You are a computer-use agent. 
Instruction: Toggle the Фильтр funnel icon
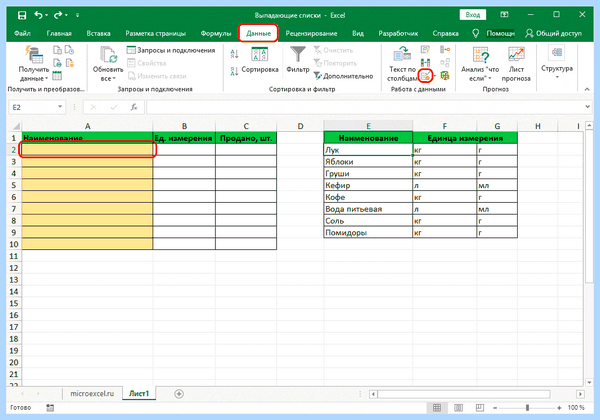tap(298, 54)
